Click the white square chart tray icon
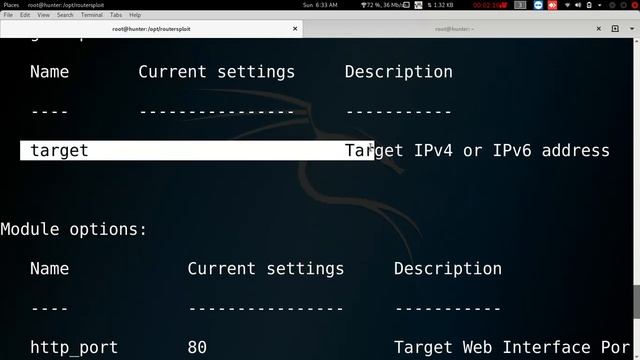Screen dimensions: 640x360 pos(418,5)
